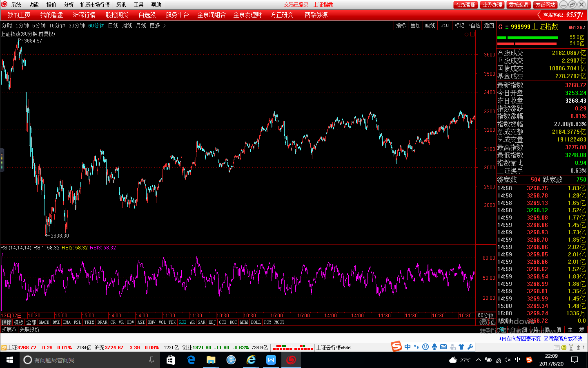Click F10 company info button

tap(445, 25)
